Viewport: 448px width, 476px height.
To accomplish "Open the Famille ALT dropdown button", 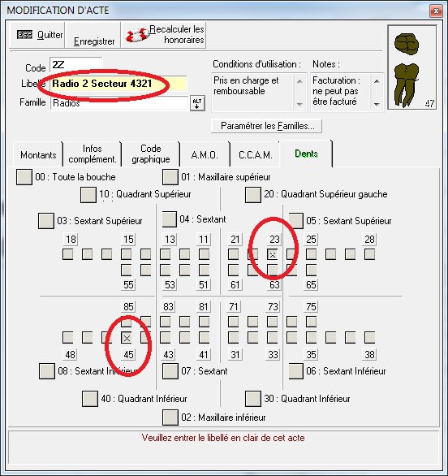I will (197, 103).
